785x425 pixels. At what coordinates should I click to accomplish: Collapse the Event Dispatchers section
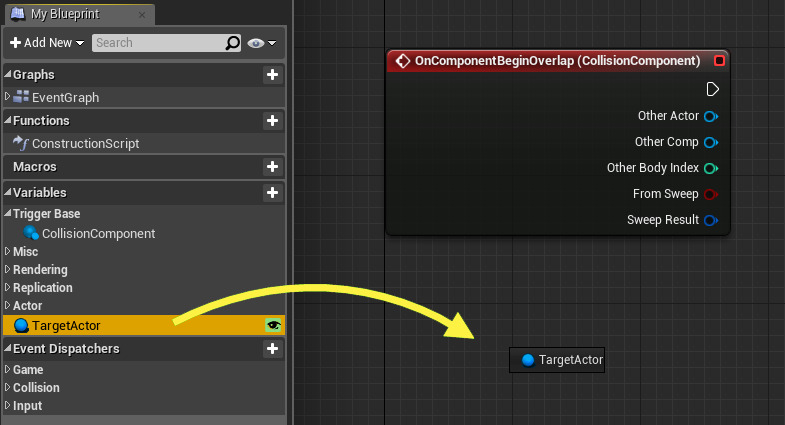click(8, 348)
